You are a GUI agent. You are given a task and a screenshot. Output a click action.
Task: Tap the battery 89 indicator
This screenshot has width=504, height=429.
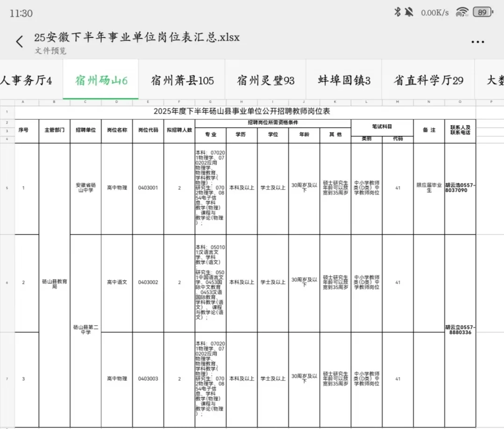pos(483,12)
